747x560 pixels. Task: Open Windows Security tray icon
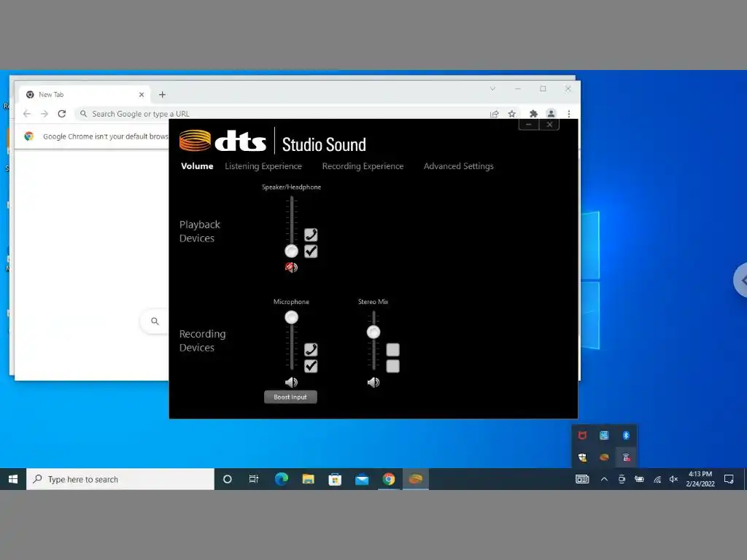582,457
